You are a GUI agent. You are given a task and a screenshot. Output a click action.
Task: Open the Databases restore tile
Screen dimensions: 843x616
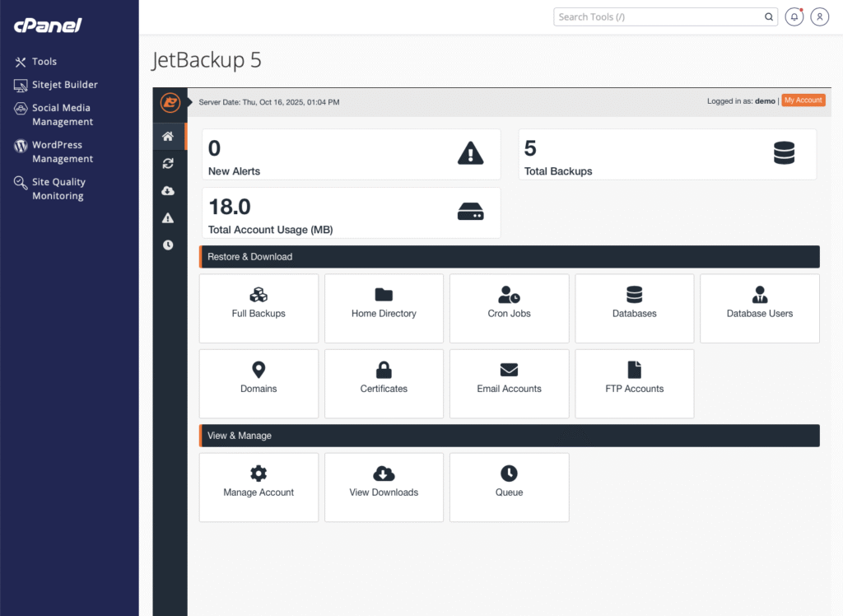(634, 308)
